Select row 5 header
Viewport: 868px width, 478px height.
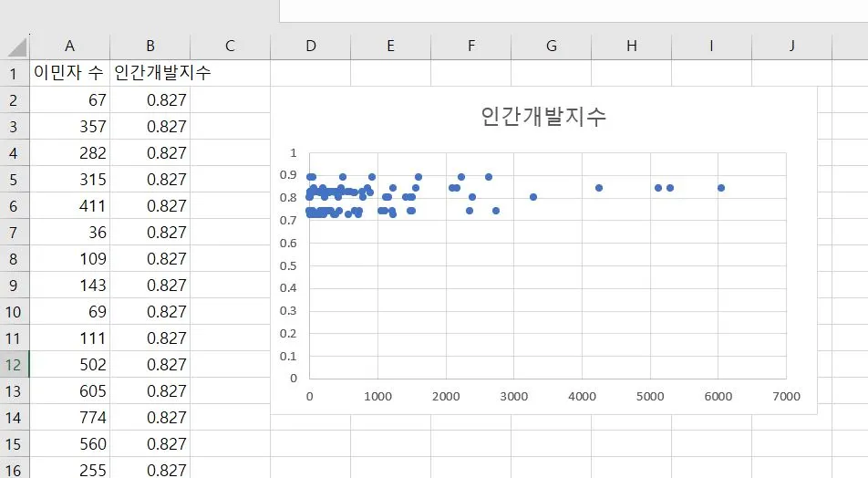tap(15, 180)
